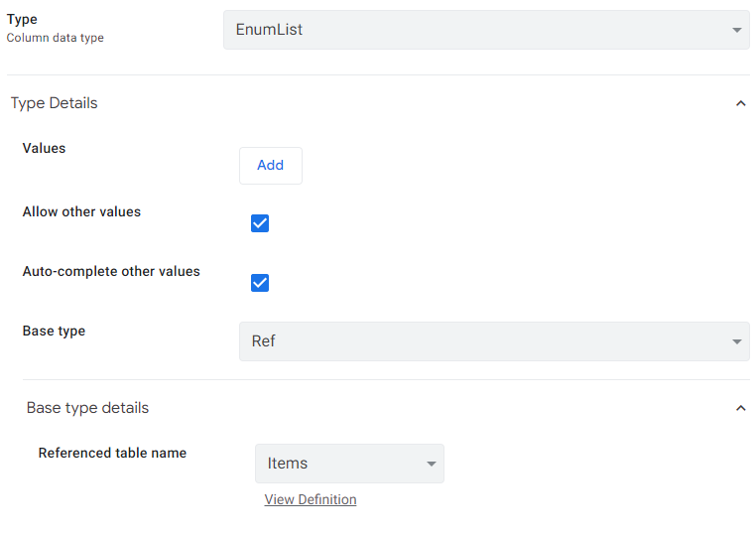This screenshot has width=756, height=537.
Task: Open the View Definition link
Action: (311, 499)
